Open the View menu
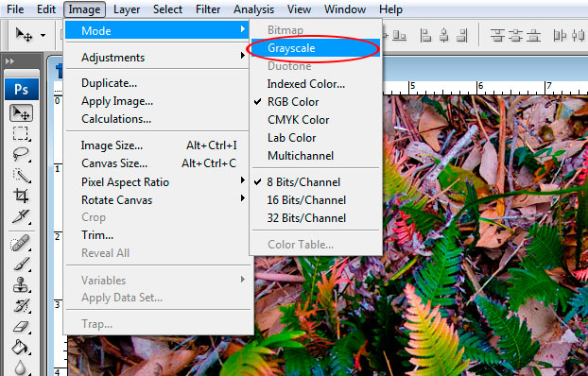This screenshot has height=376, width=588. tap(300, 9)
